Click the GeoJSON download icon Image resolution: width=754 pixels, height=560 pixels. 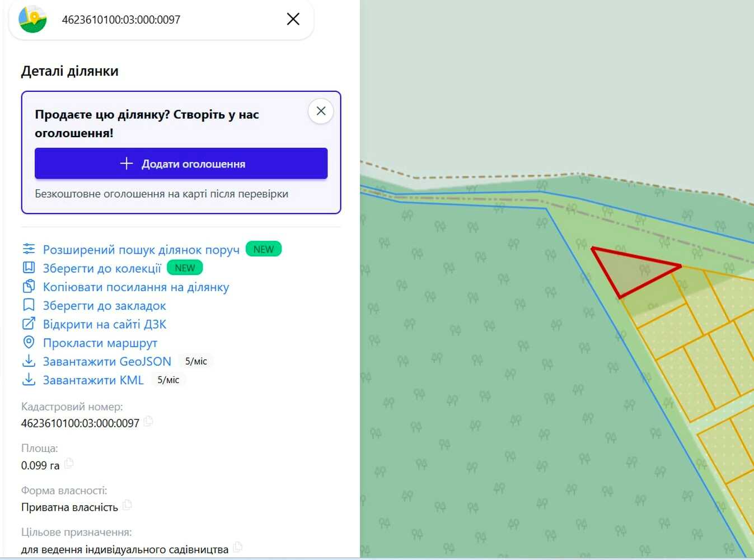tap(29, 361)
